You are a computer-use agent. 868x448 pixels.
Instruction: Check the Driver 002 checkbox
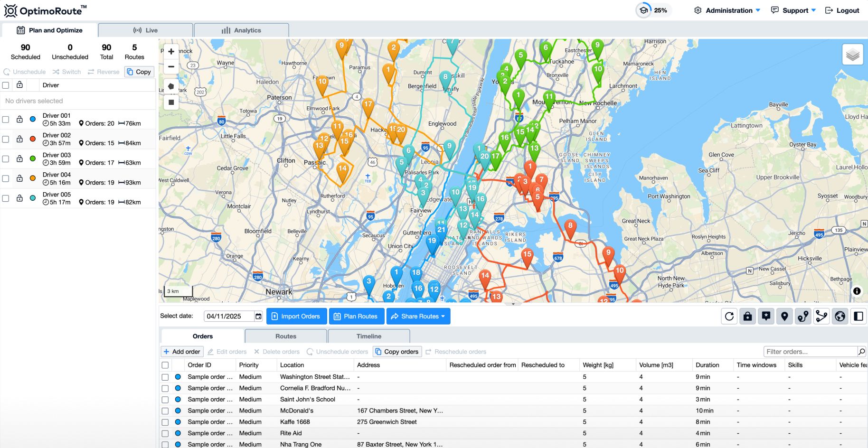[x=6, y=139]
